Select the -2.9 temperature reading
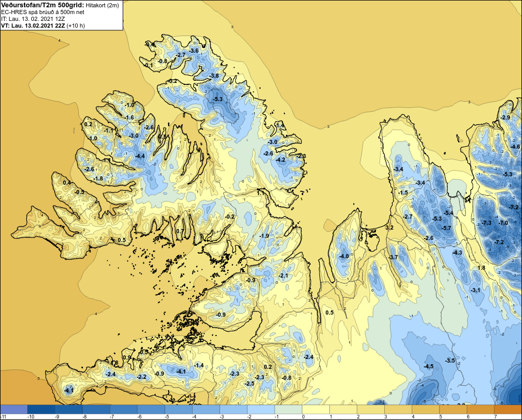This screenshot has width=522, height=420. tap(505, 118)
